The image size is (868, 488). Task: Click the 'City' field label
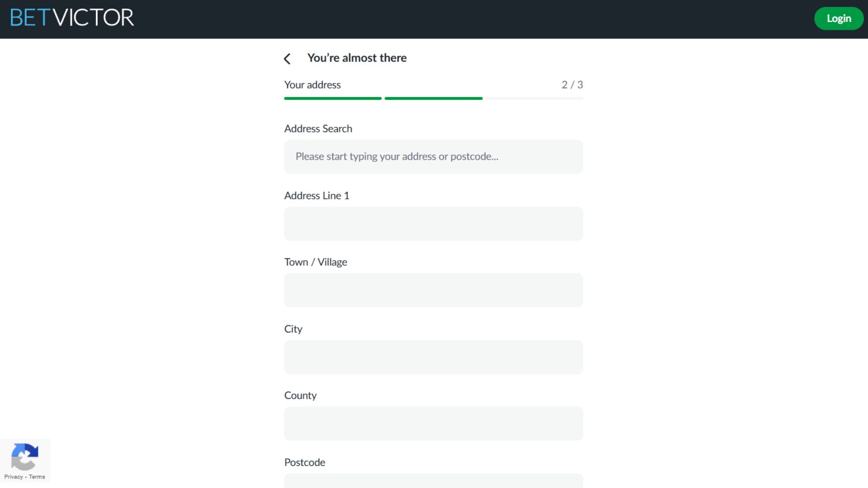(293, 329)
